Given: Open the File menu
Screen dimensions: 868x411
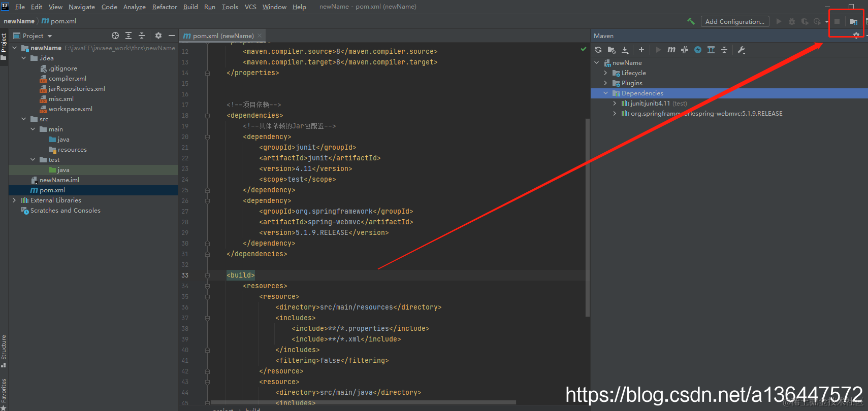Looking at the screenshot, I should click(x=20, y=7).
